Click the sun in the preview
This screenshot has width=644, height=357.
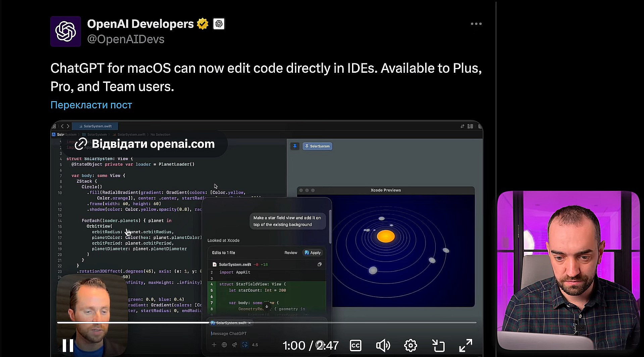386,236
